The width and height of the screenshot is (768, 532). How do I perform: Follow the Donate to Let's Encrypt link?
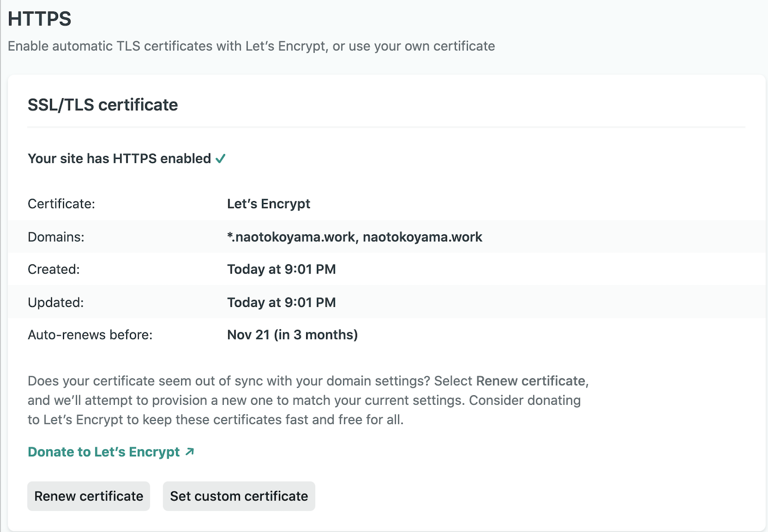coord(104,452)
